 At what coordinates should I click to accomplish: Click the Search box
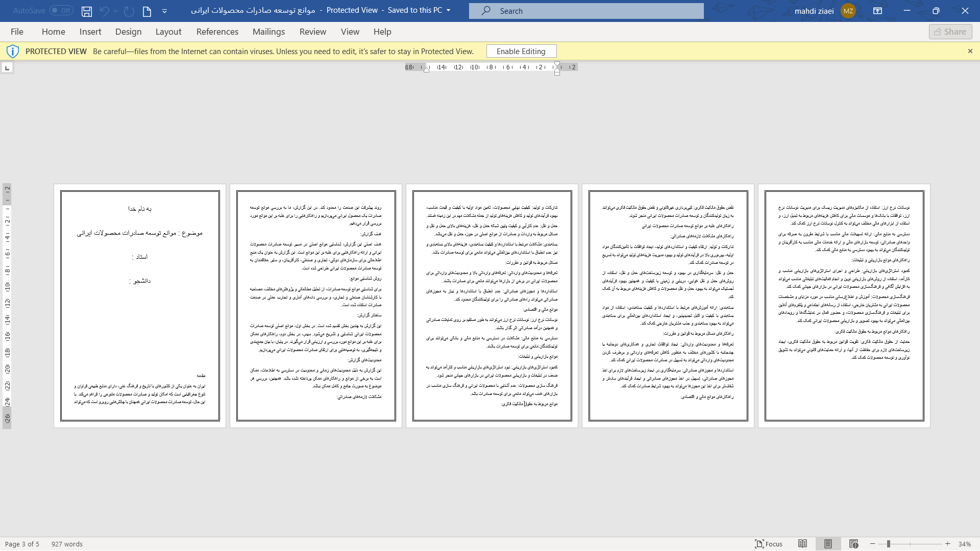point(586,11)
